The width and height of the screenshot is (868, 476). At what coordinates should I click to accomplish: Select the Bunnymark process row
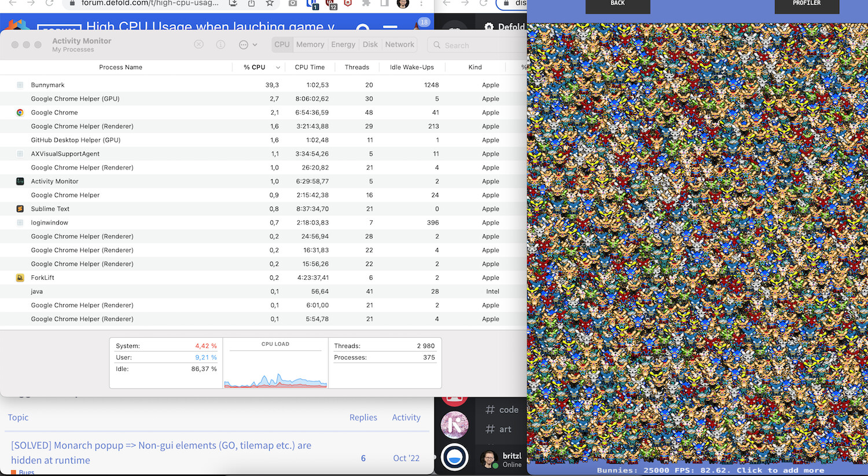click(x=48, y=85)
